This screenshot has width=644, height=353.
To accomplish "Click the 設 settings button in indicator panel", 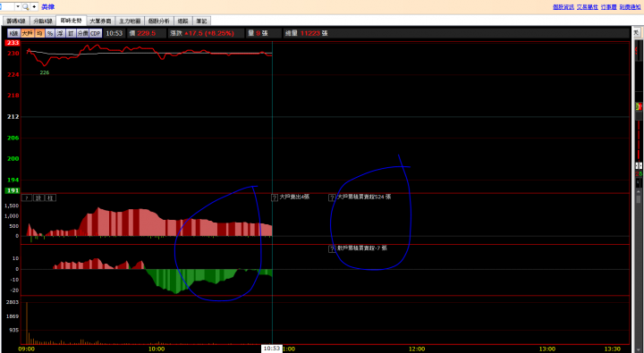I will click(x=38, y=198).
